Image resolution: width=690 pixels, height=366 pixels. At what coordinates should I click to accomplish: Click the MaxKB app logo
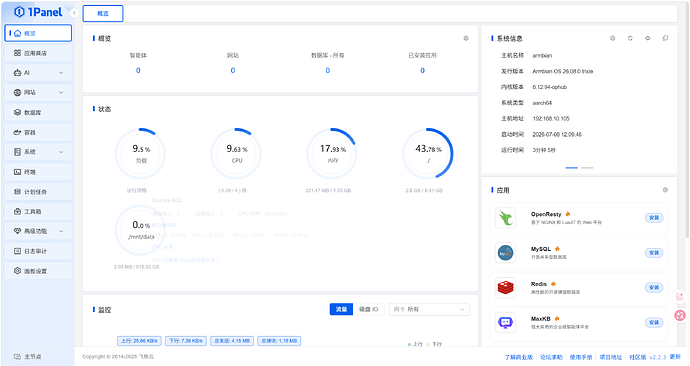tap(505, 323)
